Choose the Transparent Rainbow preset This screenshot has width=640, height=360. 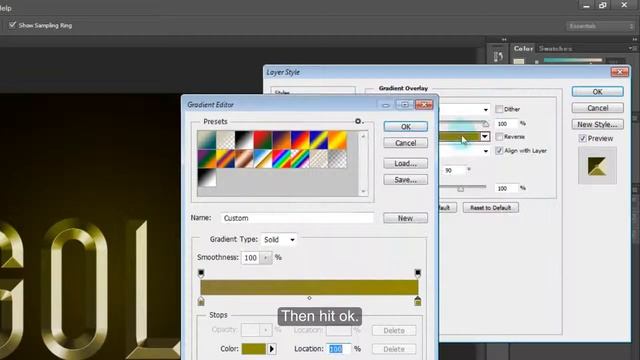point(300,159)
